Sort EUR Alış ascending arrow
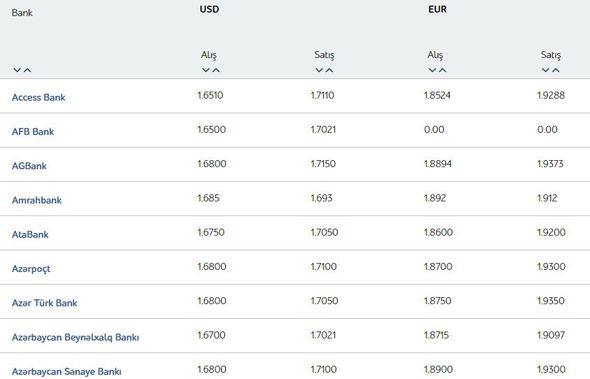Viewport: 590px width, 379px height. click(443, 70)
